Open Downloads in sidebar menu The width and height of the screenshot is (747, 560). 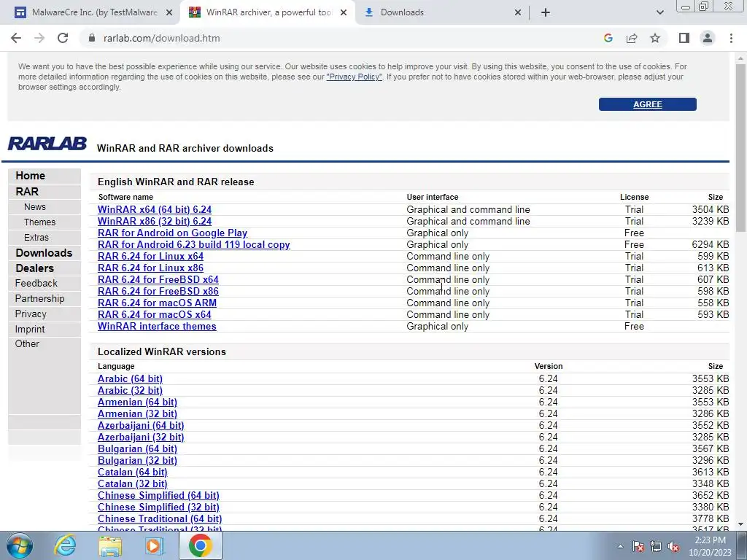(44, 253)
